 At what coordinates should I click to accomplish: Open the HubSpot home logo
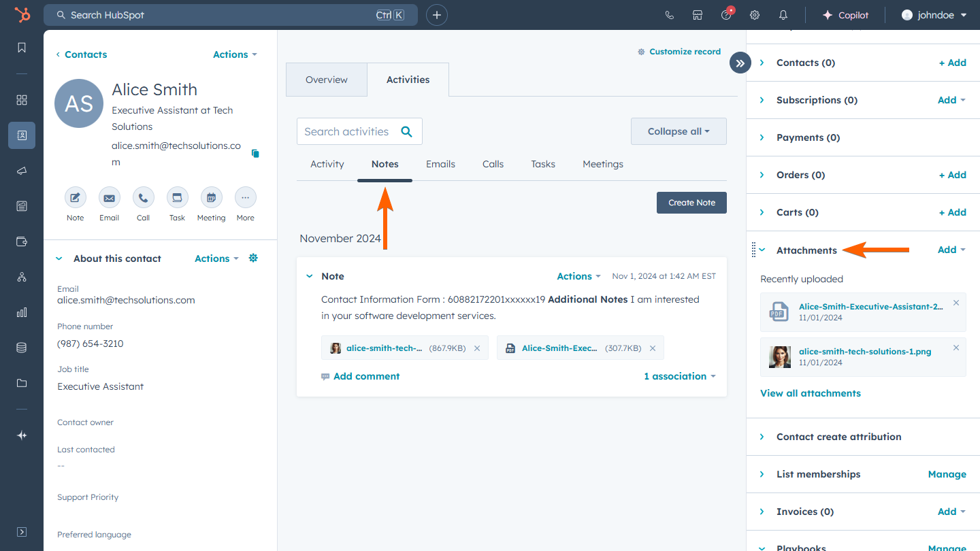22,15
